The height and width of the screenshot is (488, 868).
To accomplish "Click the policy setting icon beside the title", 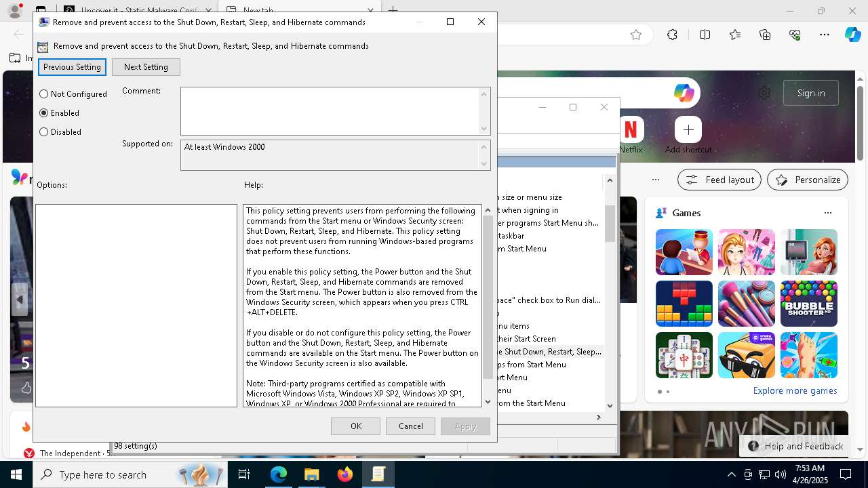I will [x=43, y=47].
